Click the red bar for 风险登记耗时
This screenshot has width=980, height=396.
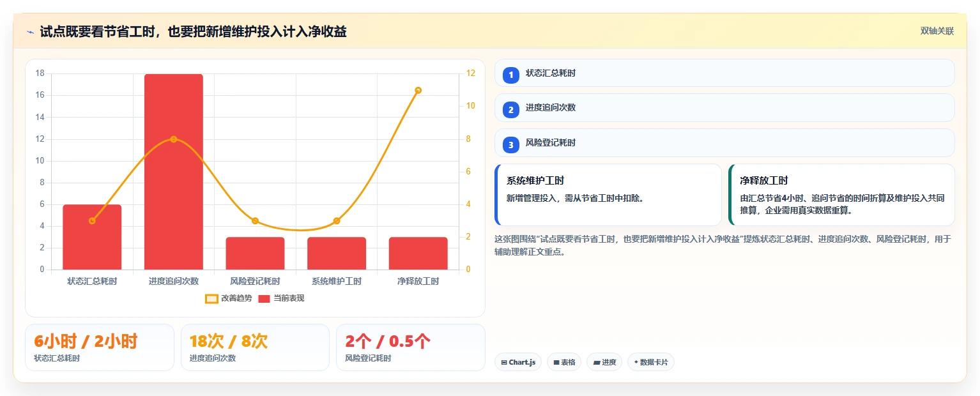pyautogui.click(x=255, y=254)
